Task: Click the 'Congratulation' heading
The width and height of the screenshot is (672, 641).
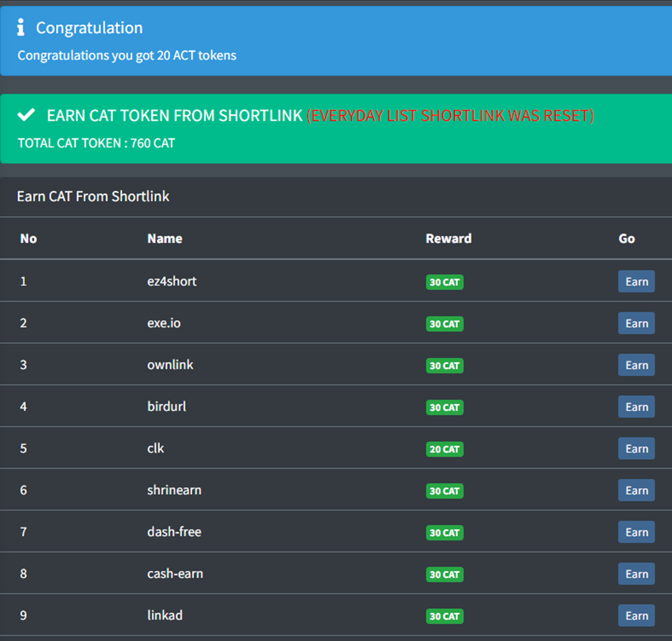Action: point(89,28)
